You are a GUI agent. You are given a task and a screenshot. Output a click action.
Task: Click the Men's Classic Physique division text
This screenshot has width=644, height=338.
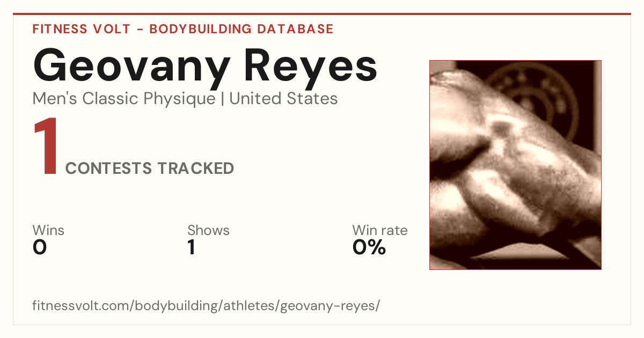click(124, 99)
